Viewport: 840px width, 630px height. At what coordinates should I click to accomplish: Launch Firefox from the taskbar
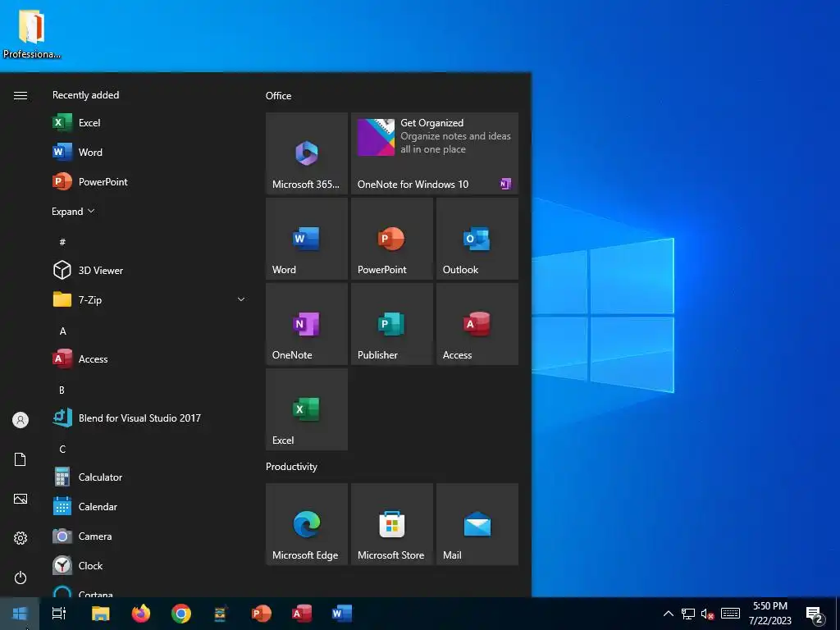[x=141, y=614]
